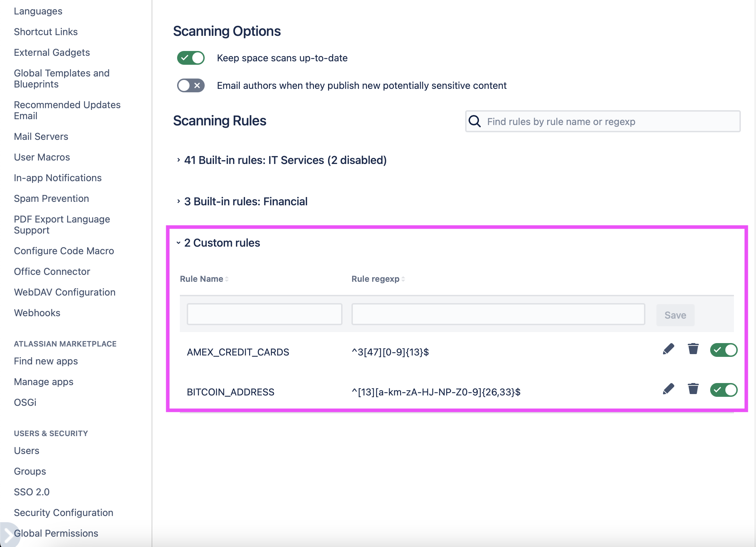Expand 3 Built-in rules: Financial
The image size is (756, 547).
(x=178, y=201)
